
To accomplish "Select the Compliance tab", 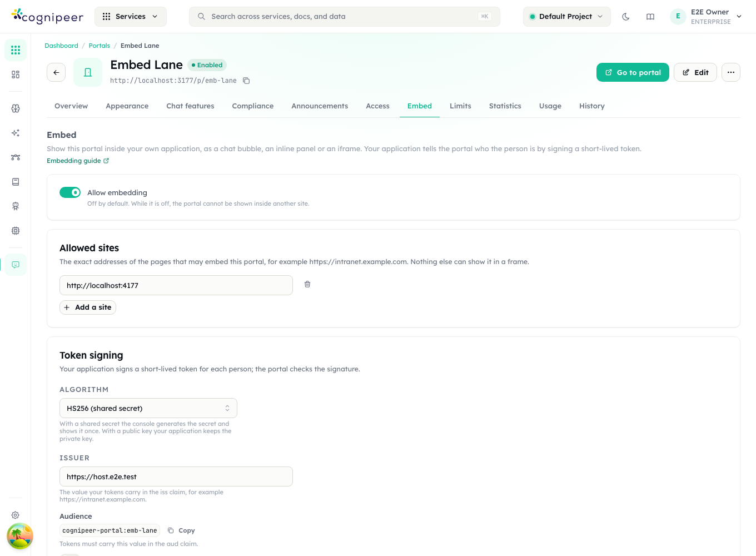I will click(253, 106).
